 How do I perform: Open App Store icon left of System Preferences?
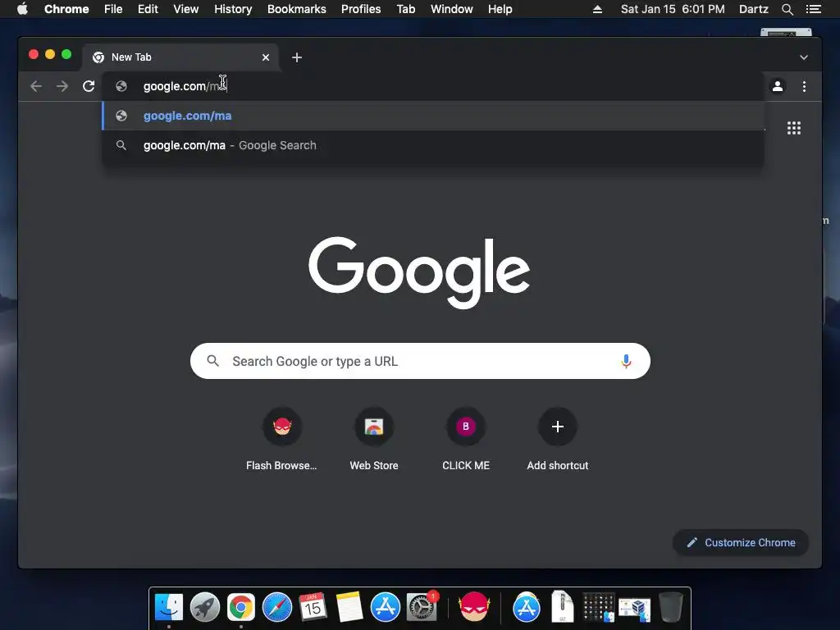(x=386, y=607)
